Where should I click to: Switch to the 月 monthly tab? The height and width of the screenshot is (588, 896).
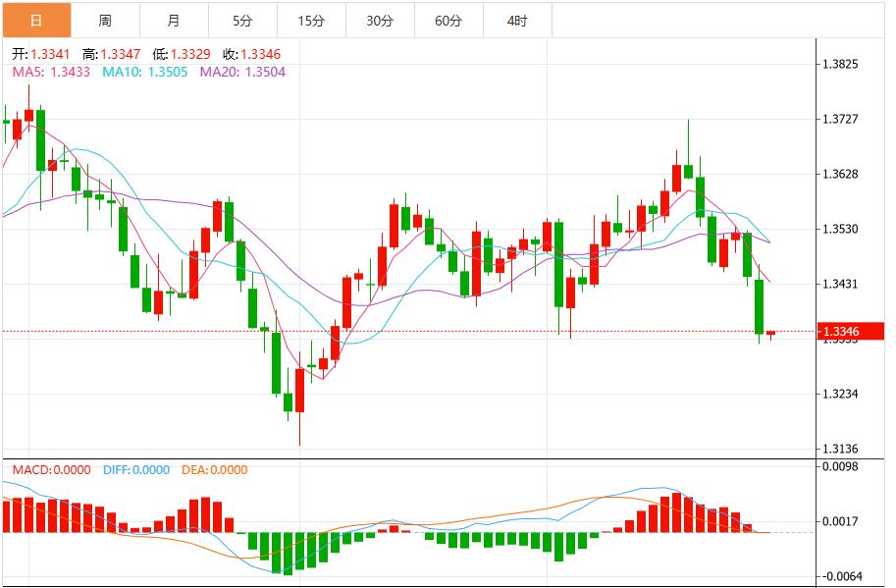pos(173,18)
